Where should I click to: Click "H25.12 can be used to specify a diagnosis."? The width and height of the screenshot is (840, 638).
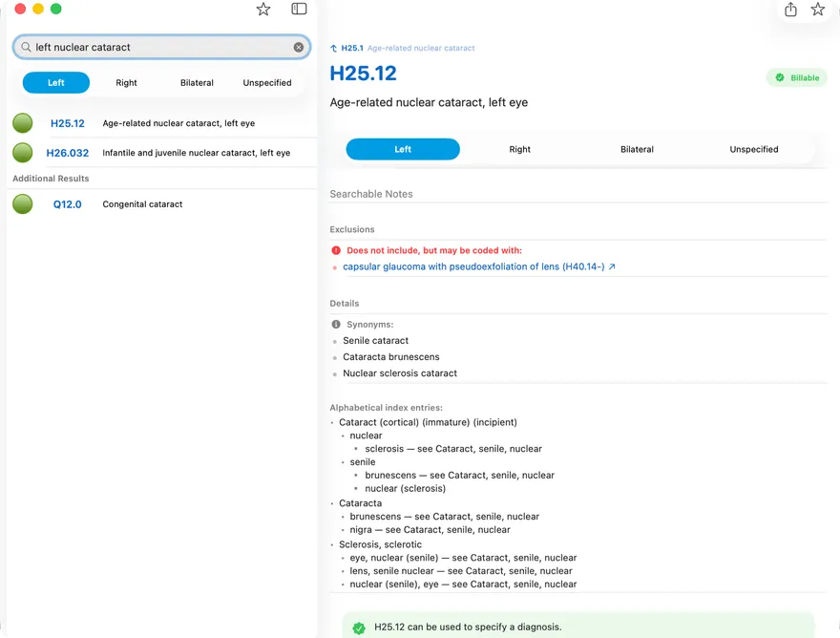click(469, 627)
